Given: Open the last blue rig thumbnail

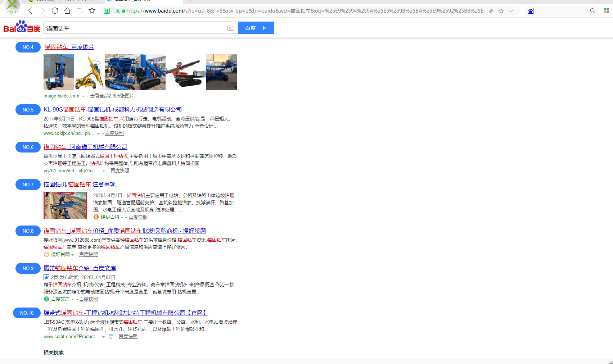Looking at the screenshot, I should point(222,72).
